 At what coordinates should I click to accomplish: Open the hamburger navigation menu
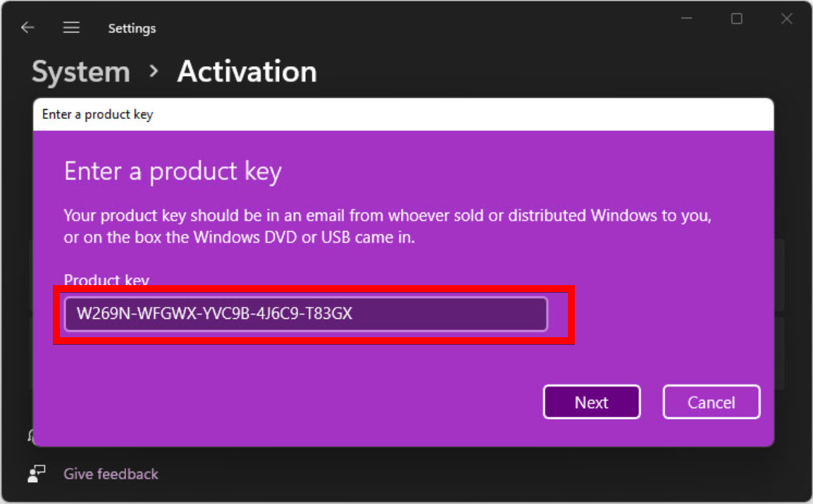point(71,28)
